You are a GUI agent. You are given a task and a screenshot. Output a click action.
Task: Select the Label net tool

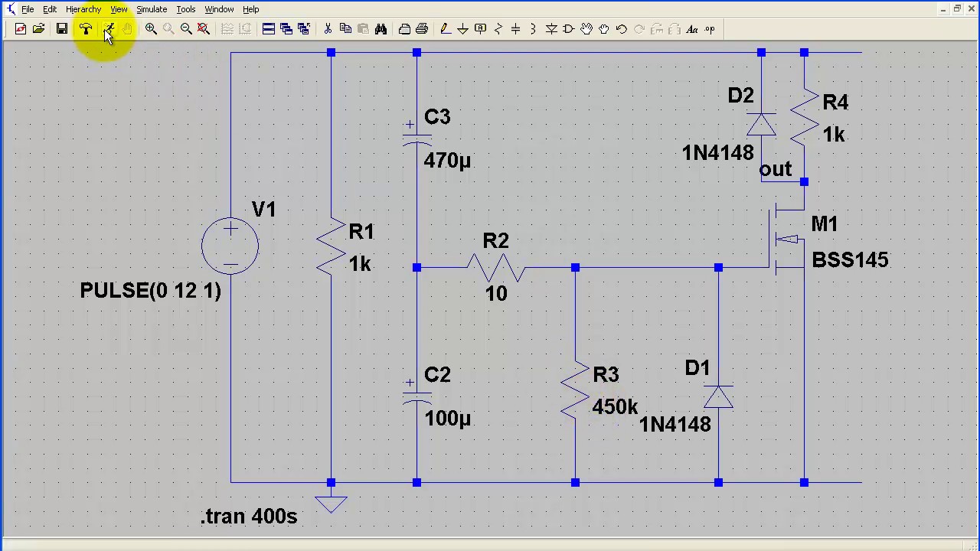[480, 29]
